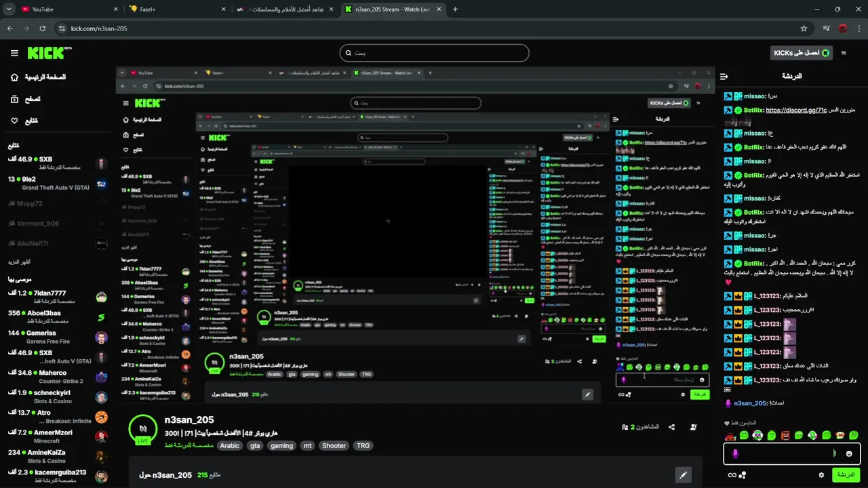868x488 pixels.
Task: Click the المشاهدون 2 viewers count
Action: pyautogui.click(x=640, y=427)
